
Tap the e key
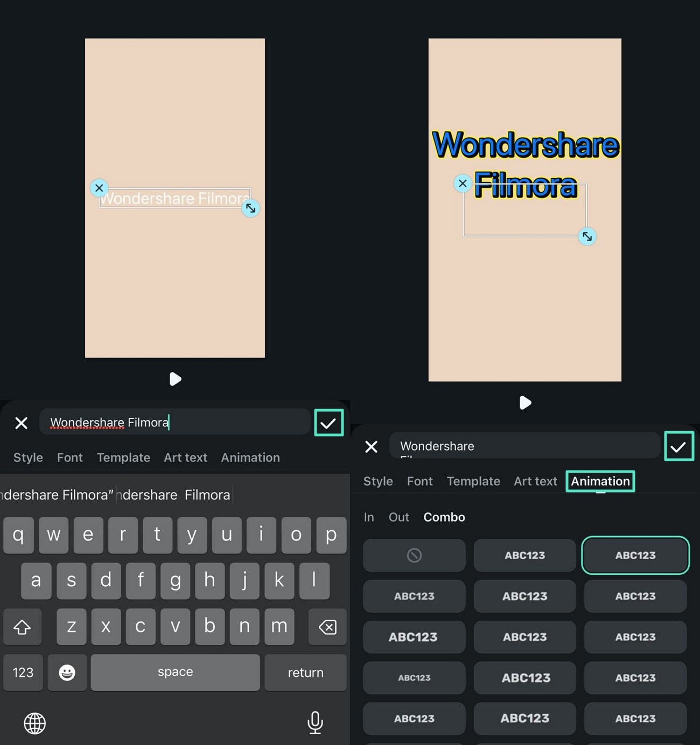click(x=88, y=535)
